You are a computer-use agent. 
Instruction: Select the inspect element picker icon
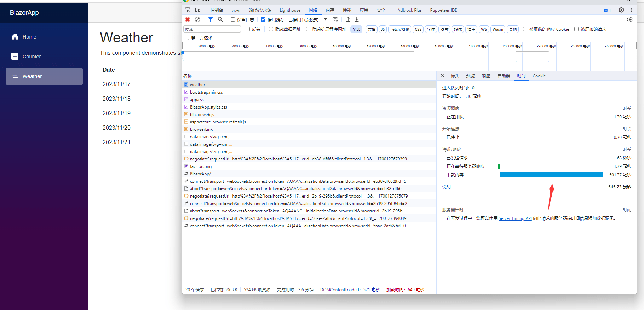pos(188,10)
